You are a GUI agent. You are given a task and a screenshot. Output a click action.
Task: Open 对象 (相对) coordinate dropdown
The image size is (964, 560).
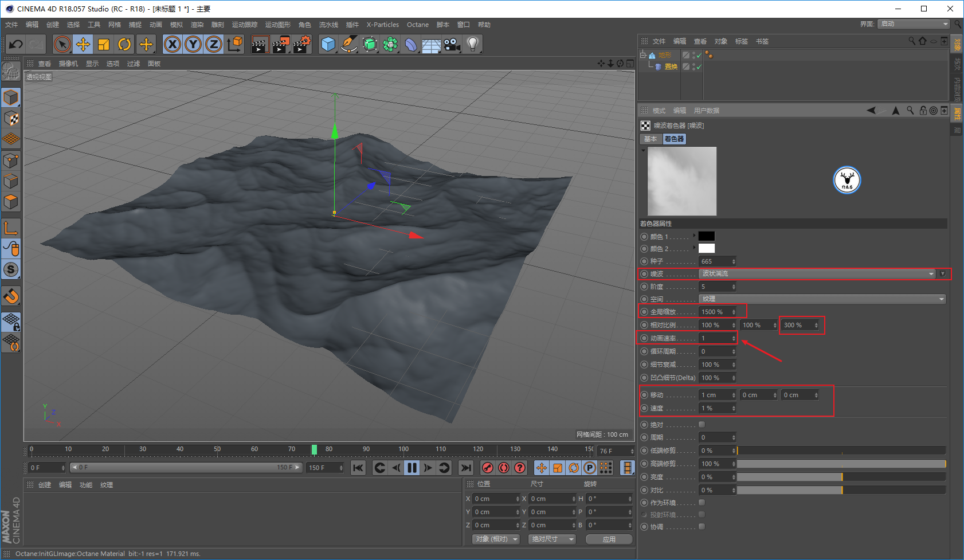(496, 539)
